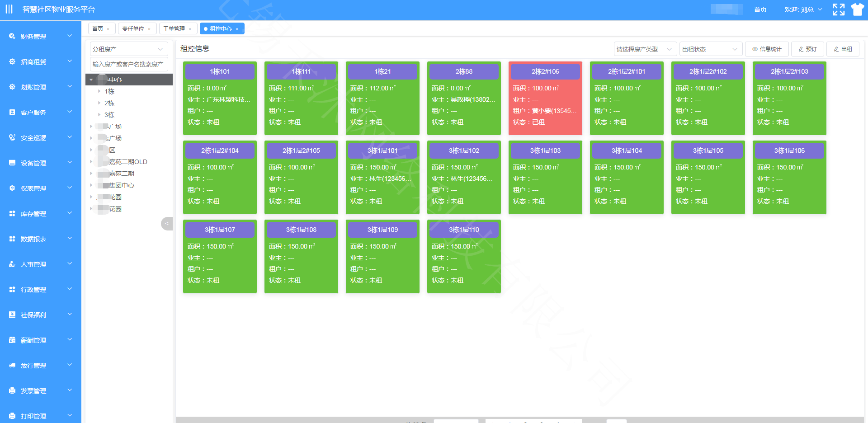The width and height of the screenshot is (868, 423).
Task: Click the 人事管理 person icon
Action: pos(12,264)
